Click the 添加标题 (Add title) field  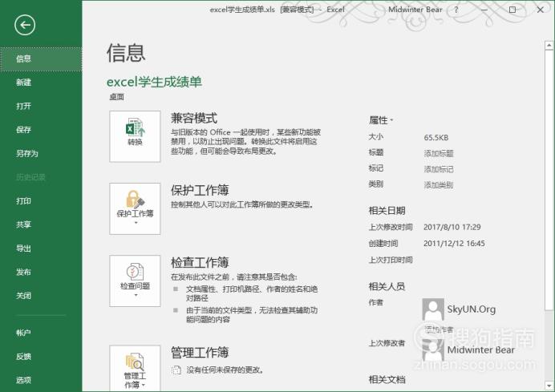coord(439,154)
